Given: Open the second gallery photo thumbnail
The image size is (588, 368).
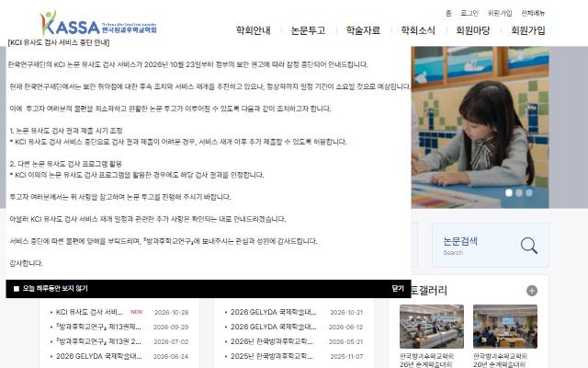Looking at the screenshot, I should [x=505, y=327].
